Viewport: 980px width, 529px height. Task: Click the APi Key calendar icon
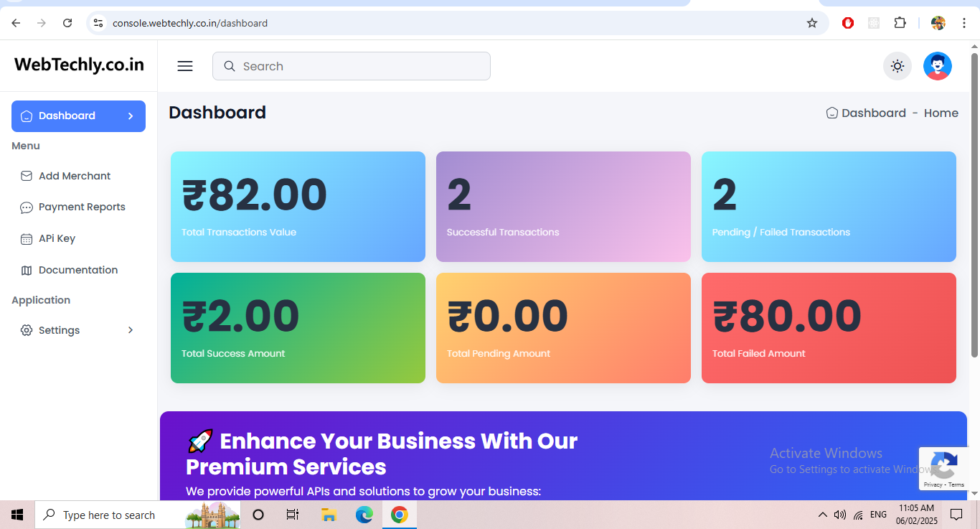26,238
